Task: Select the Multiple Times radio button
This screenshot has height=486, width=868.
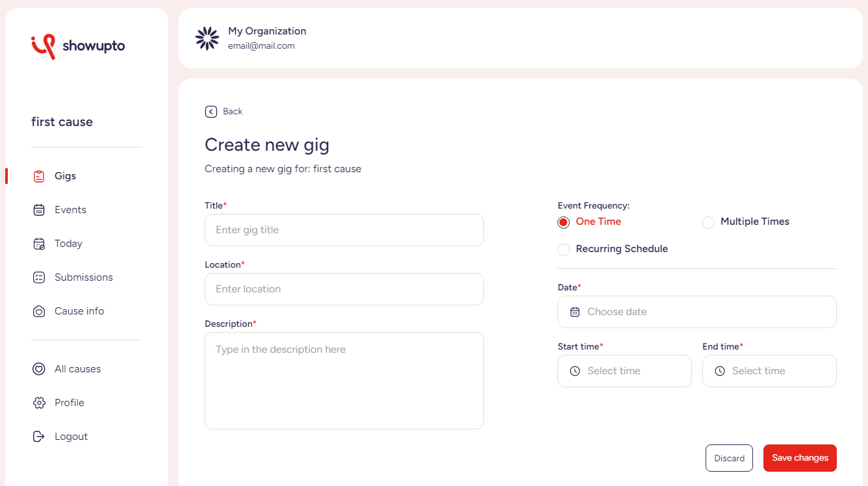Action: click(x=708, y=222)
